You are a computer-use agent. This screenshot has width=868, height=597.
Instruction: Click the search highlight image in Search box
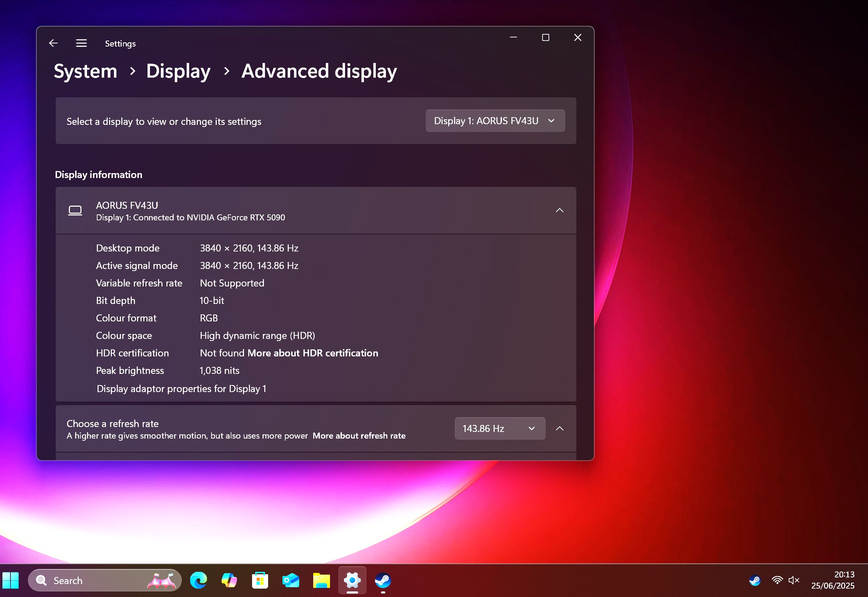[162, 581]
